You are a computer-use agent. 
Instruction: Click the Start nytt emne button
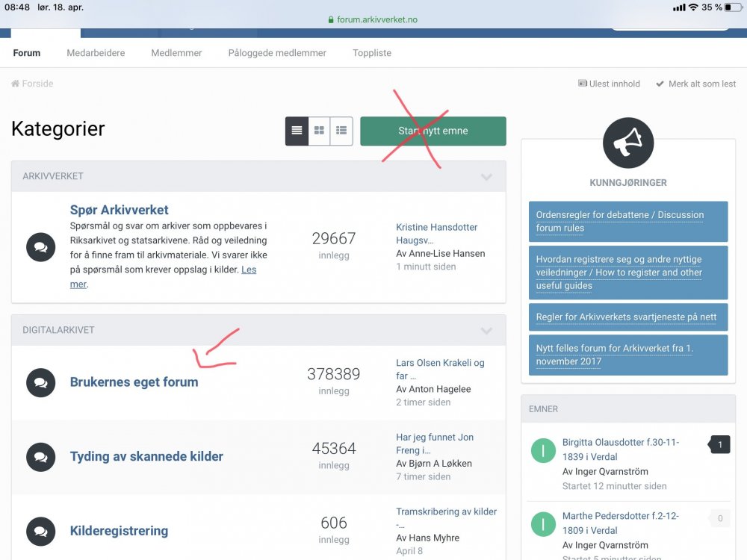click(x=433, y=131)
